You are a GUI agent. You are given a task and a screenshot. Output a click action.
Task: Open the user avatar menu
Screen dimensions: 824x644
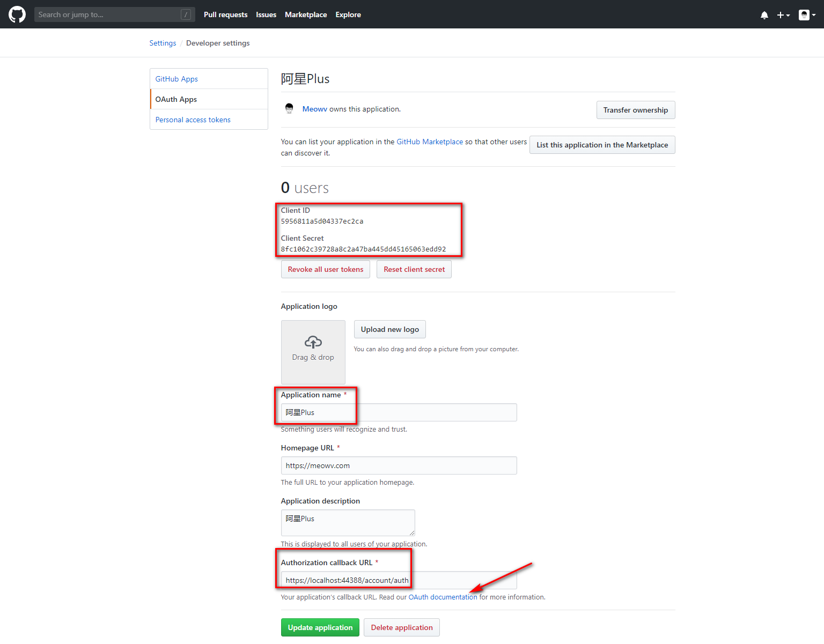pyautogui.click(x=807, y=15)
